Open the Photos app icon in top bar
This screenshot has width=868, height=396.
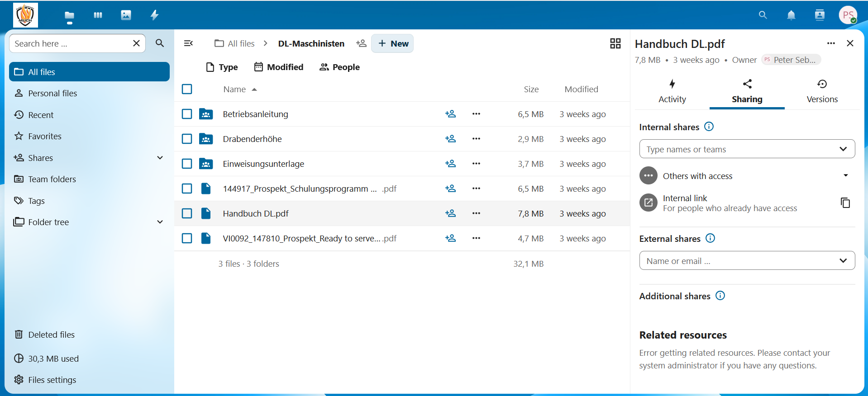pyautogui.click(x=126, y=15)
